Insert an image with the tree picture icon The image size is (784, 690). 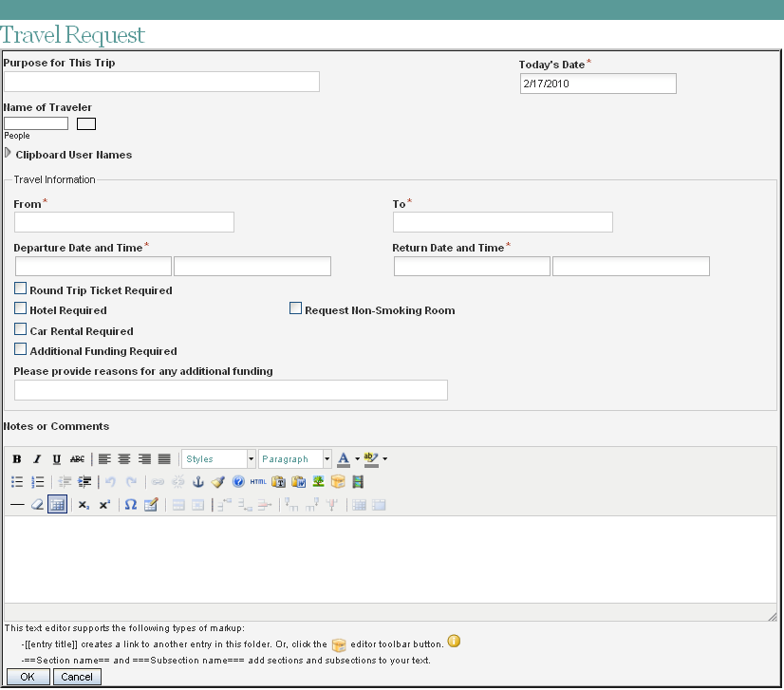click(x=319, y=482)
